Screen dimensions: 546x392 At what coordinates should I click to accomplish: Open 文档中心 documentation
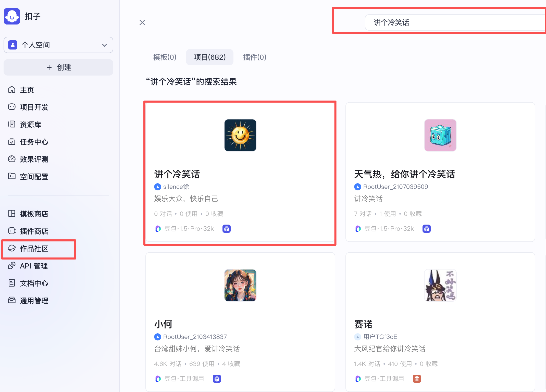[34, 283]
